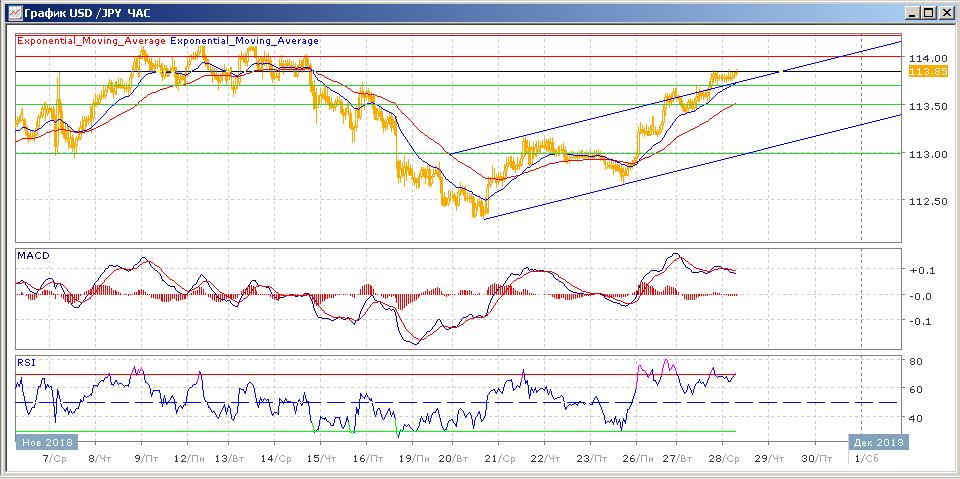Click the 114.00 price axis label
Image resolution: width=960 pixels, height=479 pixels.
(926, 58)
